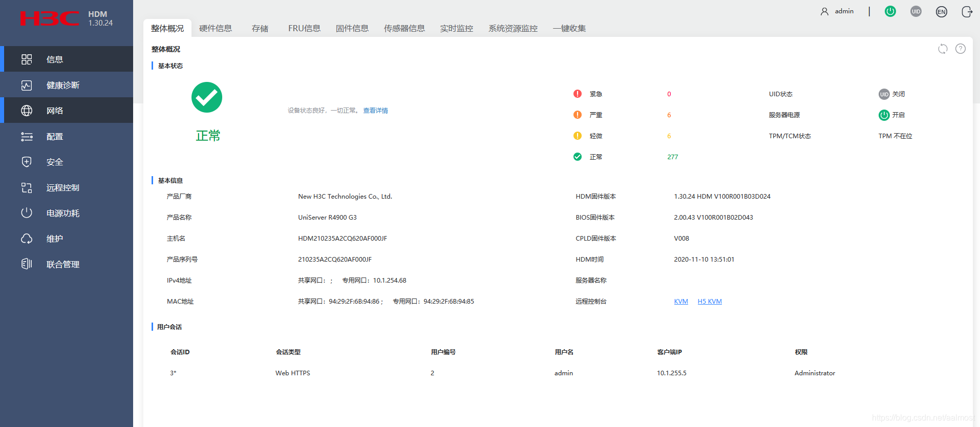Select the 电源功耗 menu item
980x427 pixels.
(67, 213)
